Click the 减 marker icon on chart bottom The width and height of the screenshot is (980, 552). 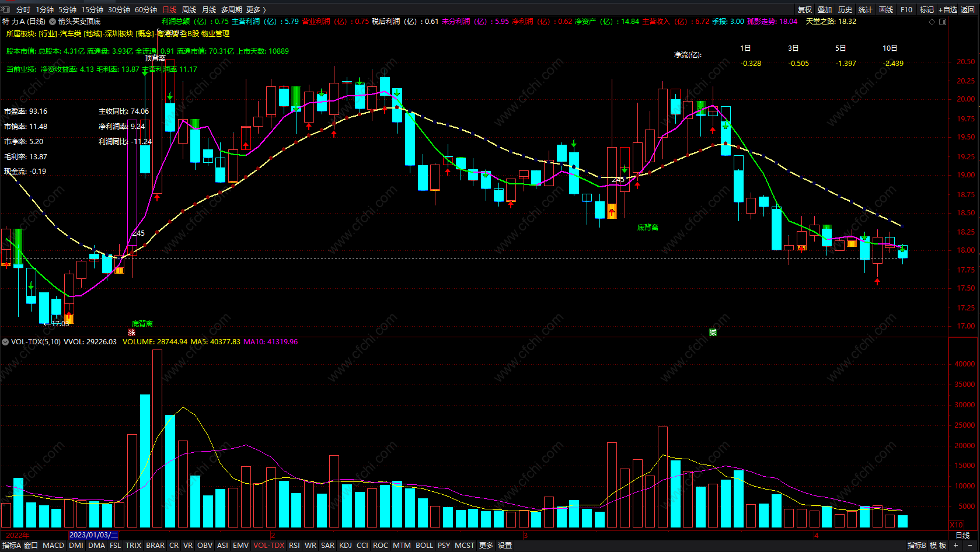point(713,332)
